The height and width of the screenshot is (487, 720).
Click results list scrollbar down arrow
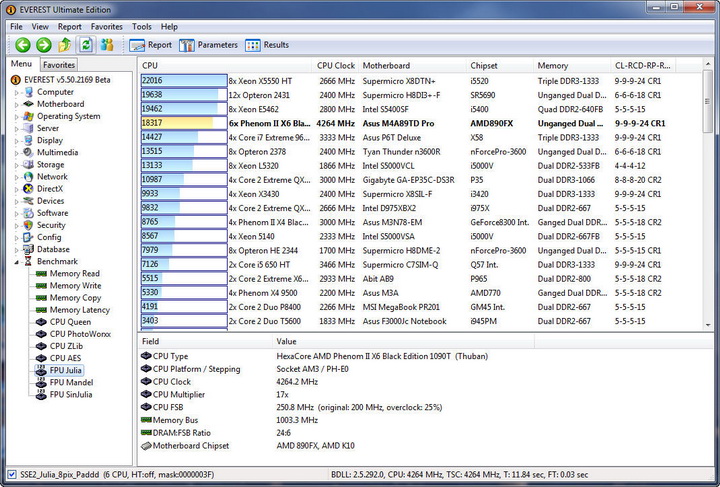tap(708, 325)
